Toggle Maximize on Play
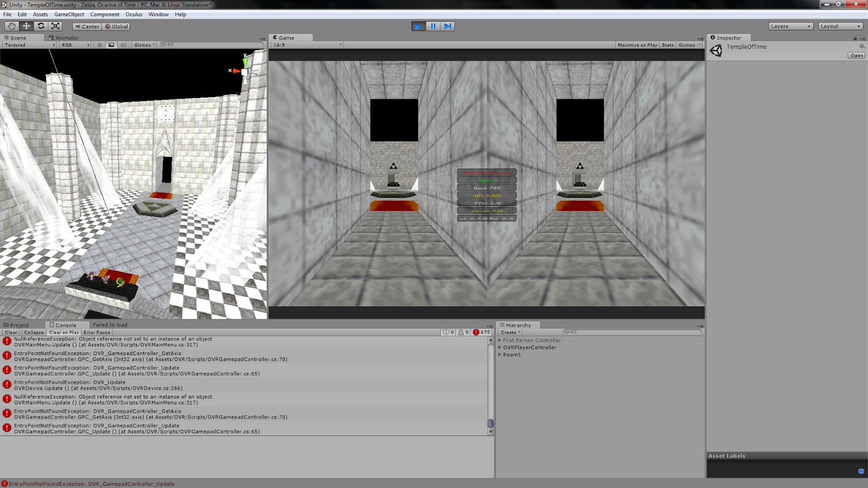 [x=637, y=45]
